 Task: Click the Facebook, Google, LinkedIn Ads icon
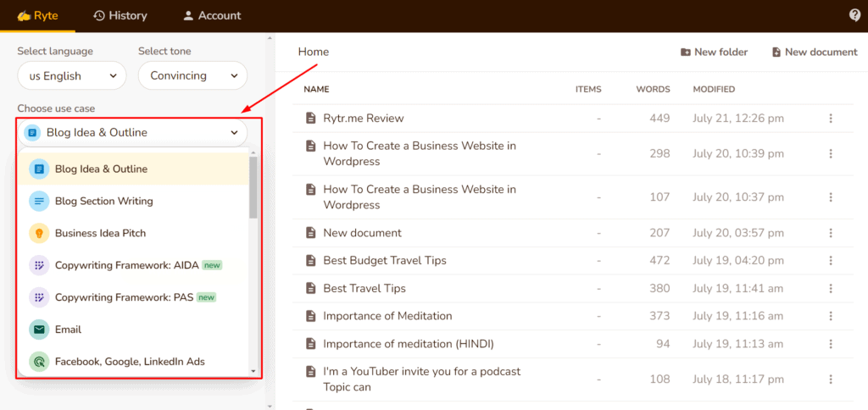click(x=39, y=362)
